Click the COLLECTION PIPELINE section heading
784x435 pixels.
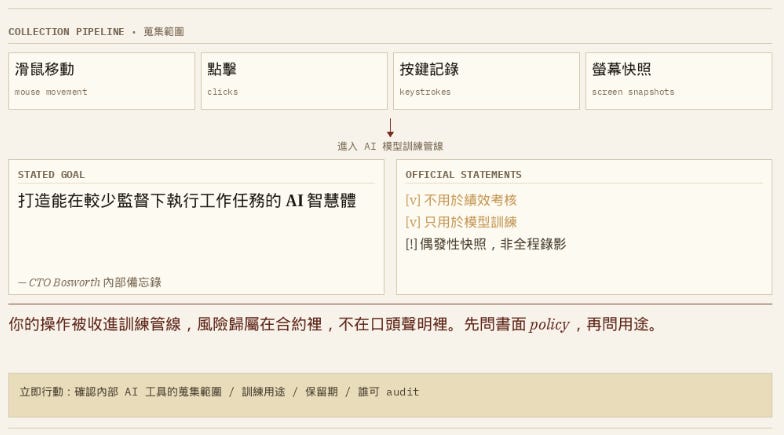point(96,32)
